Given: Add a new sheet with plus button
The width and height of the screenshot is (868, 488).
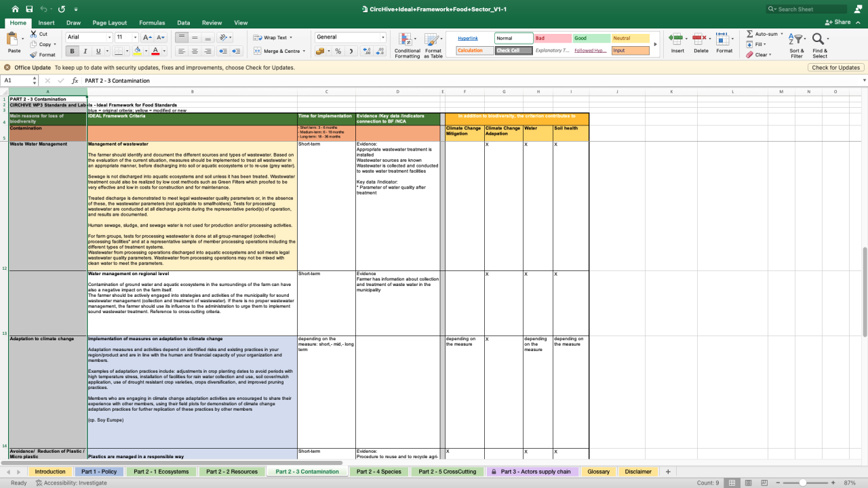Looking at the screenshot, I should (x=668, y=472).
